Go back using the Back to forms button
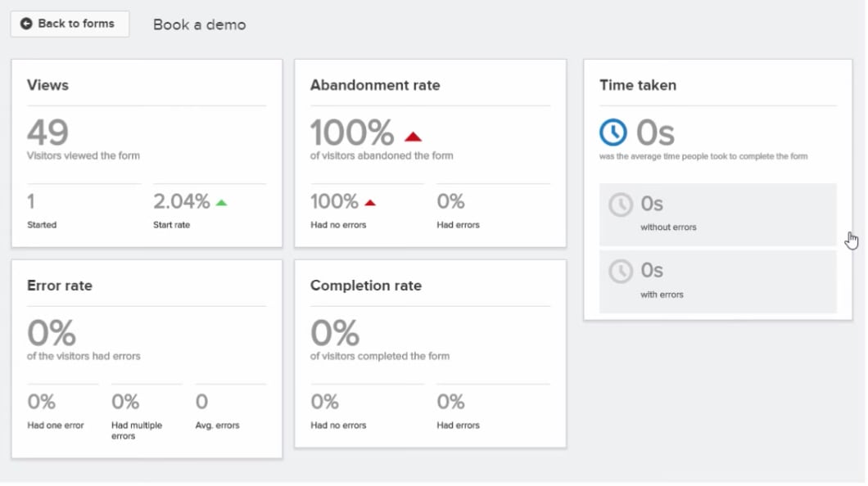This screenshot has width=868, height=486. tap(70, 24)
